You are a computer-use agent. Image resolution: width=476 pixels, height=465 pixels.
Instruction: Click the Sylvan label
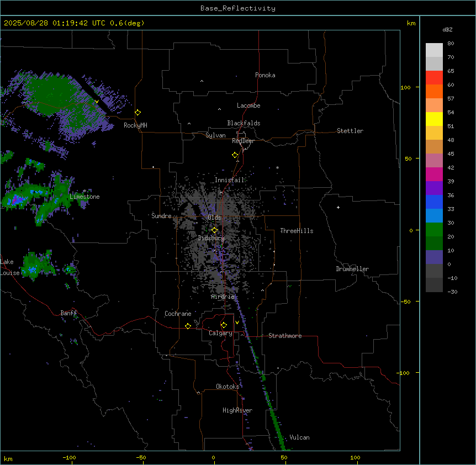pyautogui.click(x=215, y=135)
